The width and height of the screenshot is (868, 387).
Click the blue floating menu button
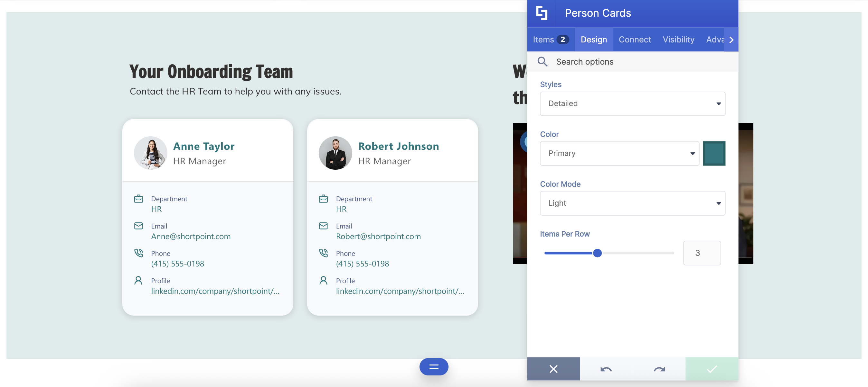click(433, 367)
